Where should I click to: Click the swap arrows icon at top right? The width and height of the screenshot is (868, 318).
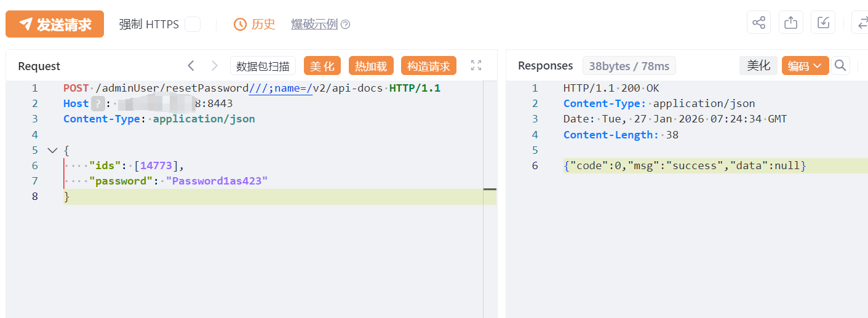(x=861, y=23)
